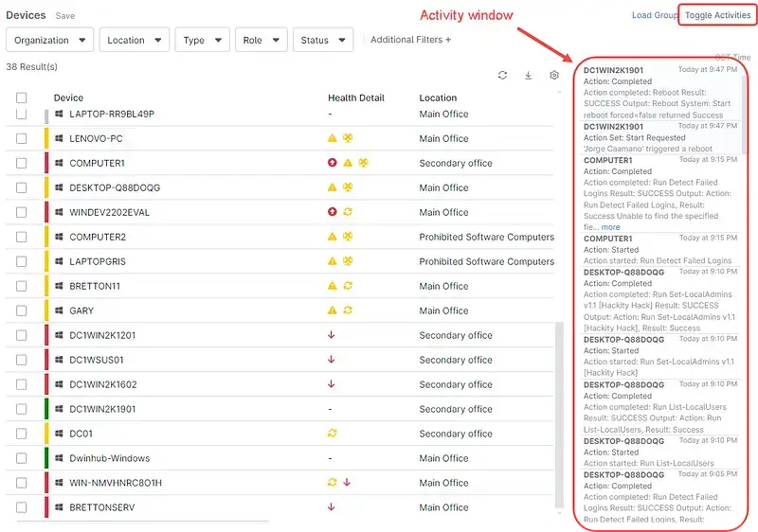758x532 pixels.
Task: Click the Windows icon beside LENOVO-PC
Action: [59, 138]
